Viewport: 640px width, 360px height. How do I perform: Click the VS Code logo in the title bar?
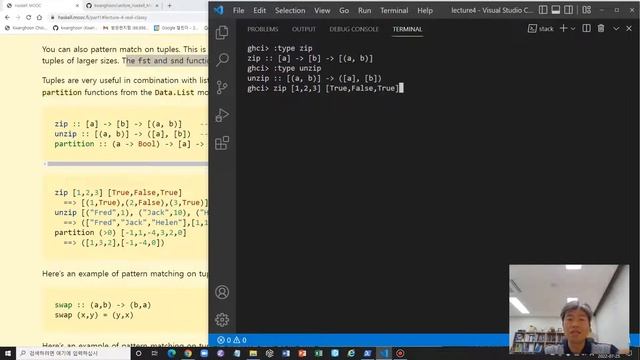click(x=219, y=10)
